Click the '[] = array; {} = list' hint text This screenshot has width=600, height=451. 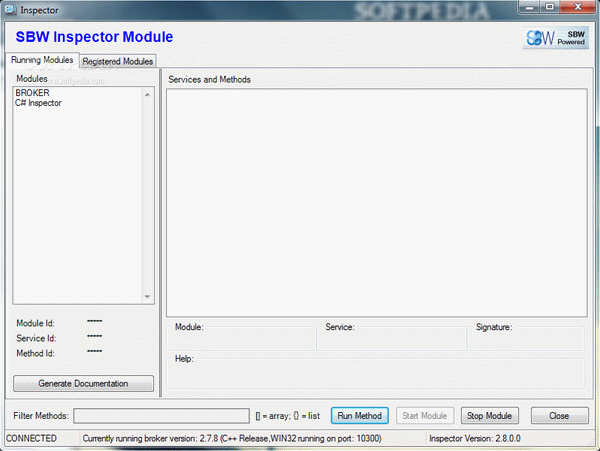[x=288, y=416]
